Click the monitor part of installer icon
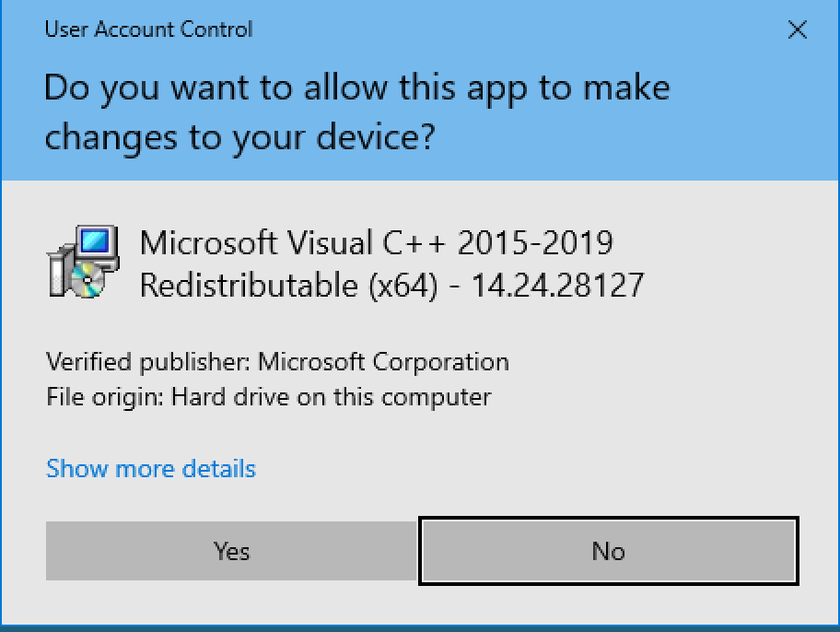Screen dimensions: 840x632 [x=97, y=242]
